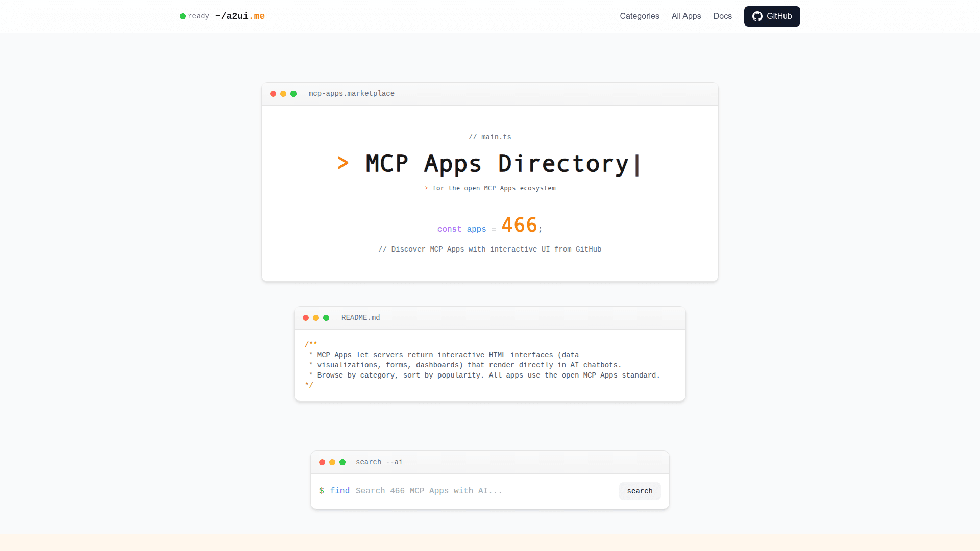
Task: Go to the Docs page
Action: tap(722, 16)
